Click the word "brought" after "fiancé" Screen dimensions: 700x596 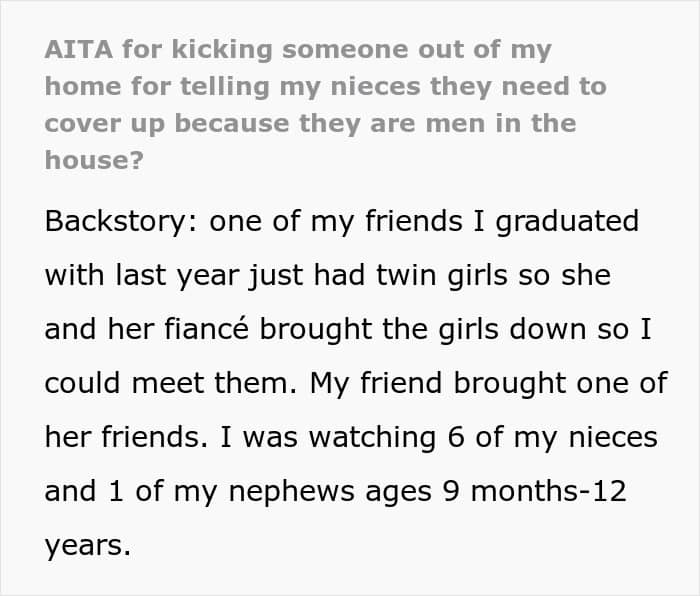tap(316, 329)
